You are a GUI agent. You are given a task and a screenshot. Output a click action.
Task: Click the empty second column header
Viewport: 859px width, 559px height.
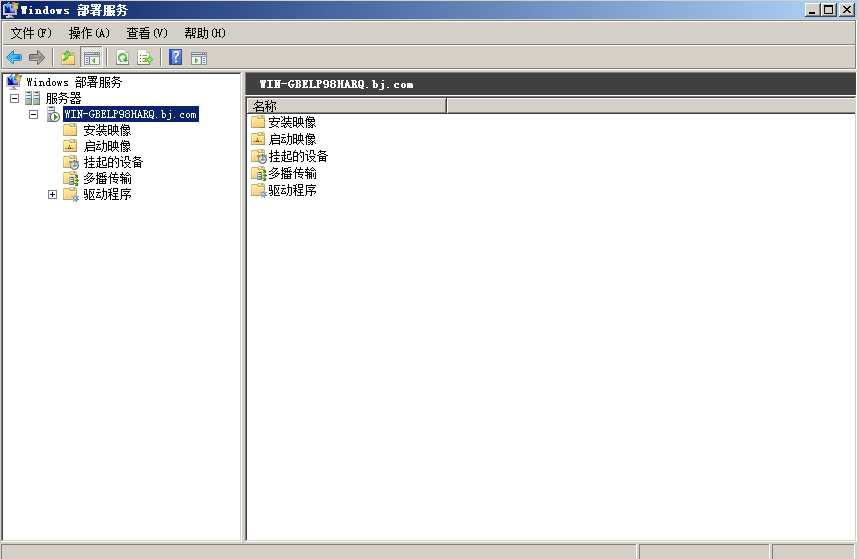651,106
